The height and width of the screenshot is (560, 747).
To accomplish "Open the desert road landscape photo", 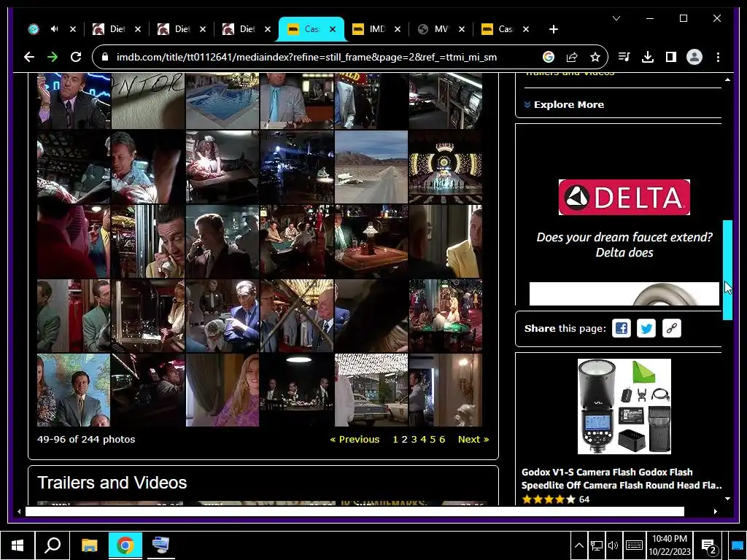I will 371,167.
